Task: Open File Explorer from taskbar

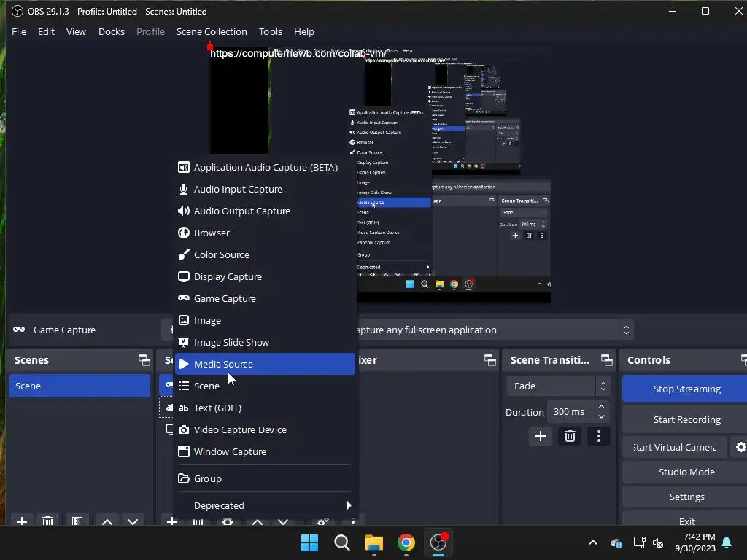Action: tap(374, 542)
